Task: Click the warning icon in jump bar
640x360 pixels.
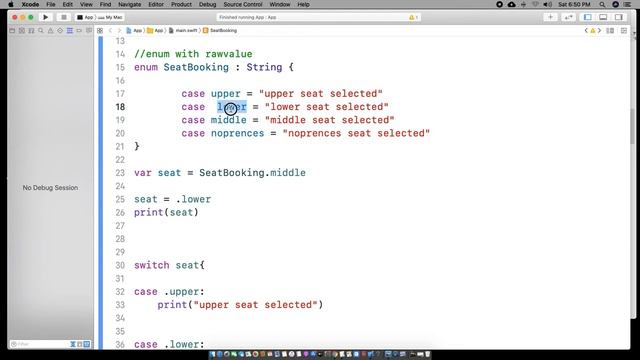Action: [593, 31]
